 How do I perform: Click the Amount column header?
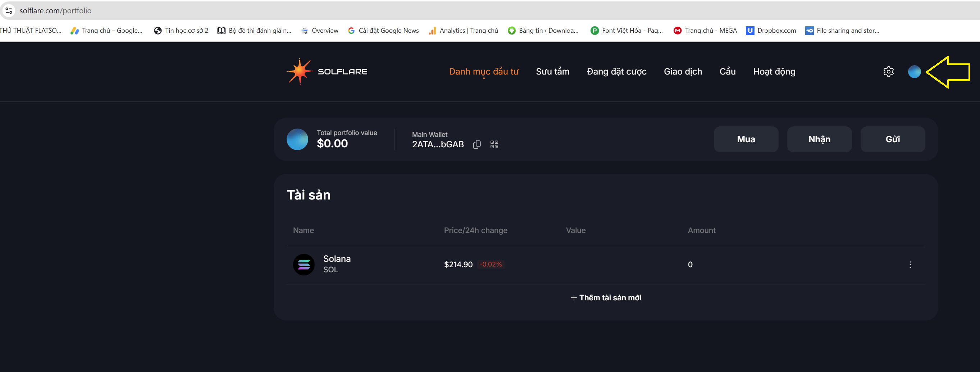[x=702, y=230]
